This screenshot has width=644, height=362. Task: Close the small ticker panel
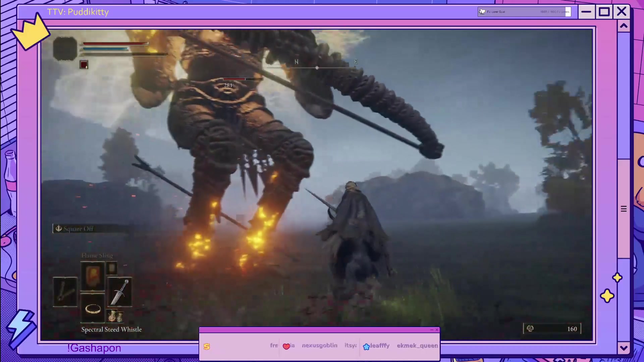pyautogui.click(x=437, y=330)
